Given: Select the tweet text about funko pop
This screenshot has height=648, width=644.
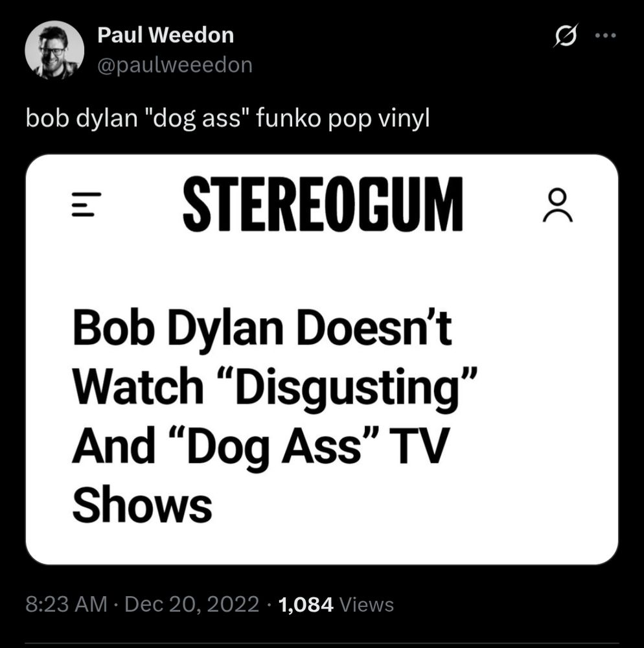Looking at the screenshot, I should [227, 118].
